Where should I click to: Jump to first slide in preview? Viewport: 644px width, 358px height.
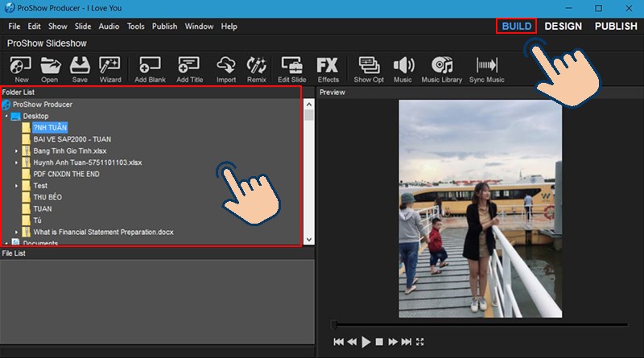[338, 342]
